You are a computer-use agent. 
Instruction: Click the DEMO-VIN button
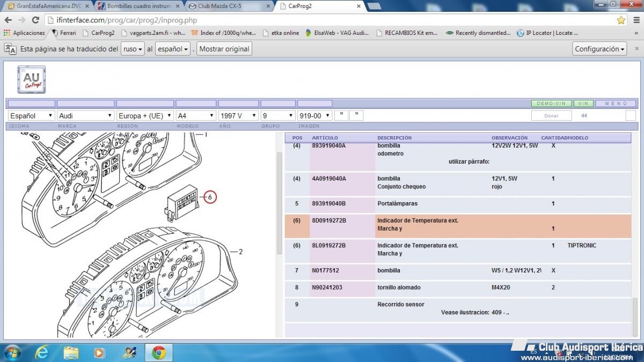(551, 104)
